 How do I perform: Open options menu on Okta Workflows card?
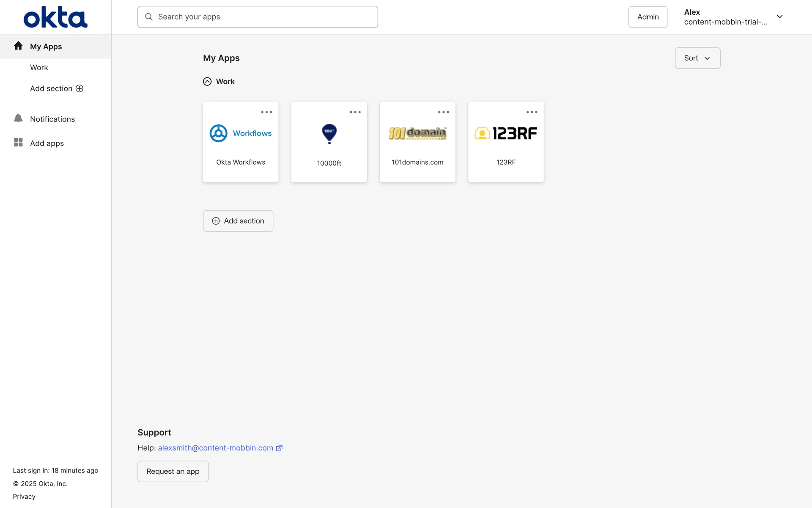coord(266,112)
